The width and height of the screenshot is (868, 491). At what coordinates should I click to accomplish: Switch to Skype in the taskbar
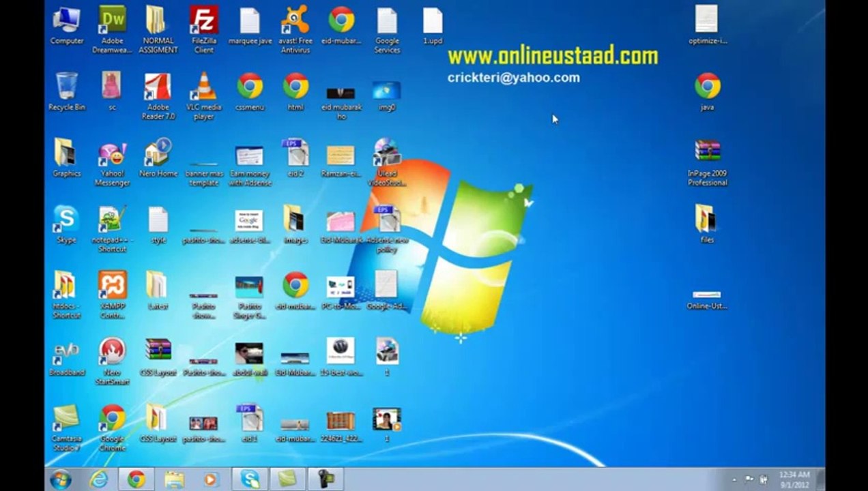(248, 479)
